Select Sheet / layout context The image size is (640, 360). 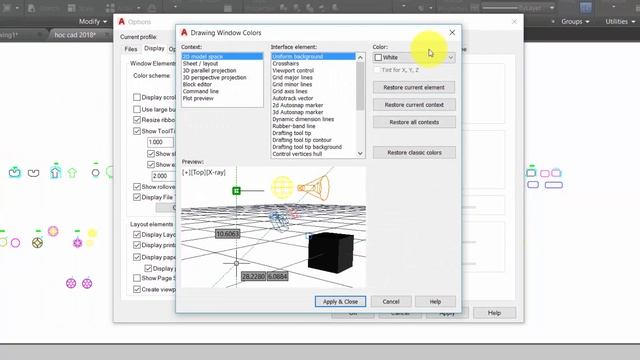tap(222, 63)
